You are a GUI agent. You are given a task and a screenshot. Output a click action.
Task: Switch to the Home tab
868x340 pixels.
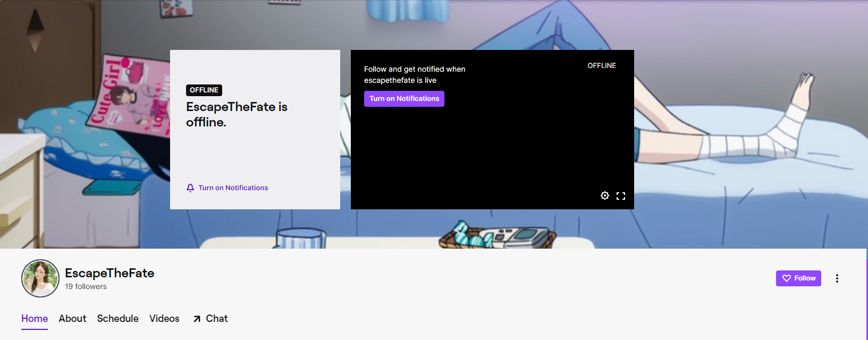point(35,319)
